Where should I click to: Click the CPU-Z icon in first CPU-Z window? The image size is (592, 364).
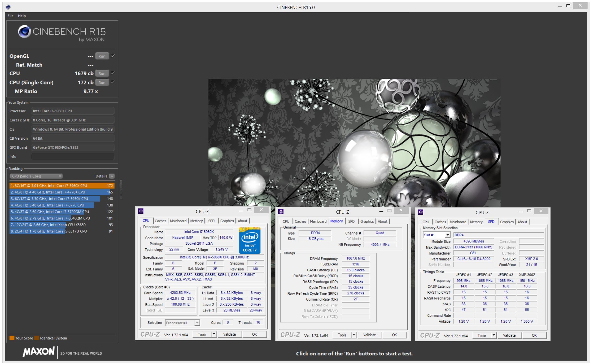pyautogui.click(x=141, y=211)
